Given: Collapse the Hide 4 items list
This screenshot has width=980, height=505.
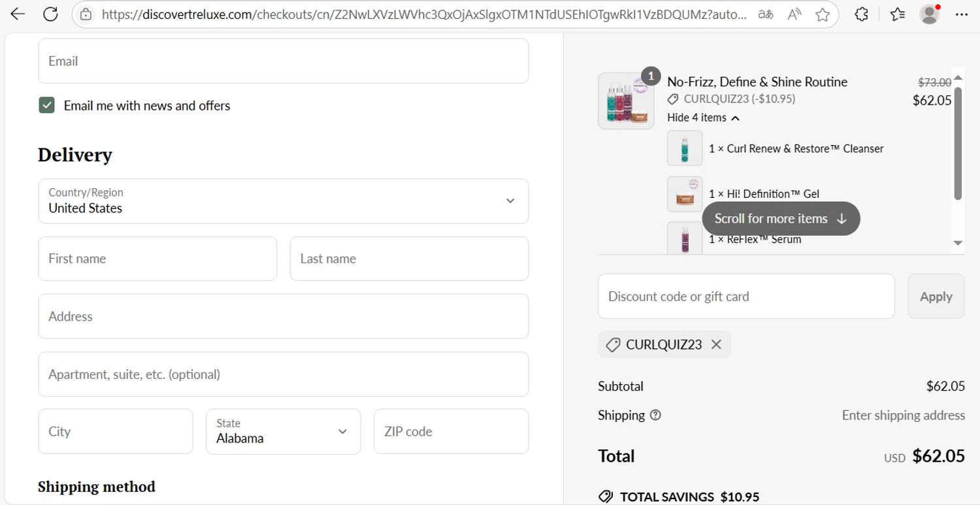Looking at the screenshot, I should 703,118.
